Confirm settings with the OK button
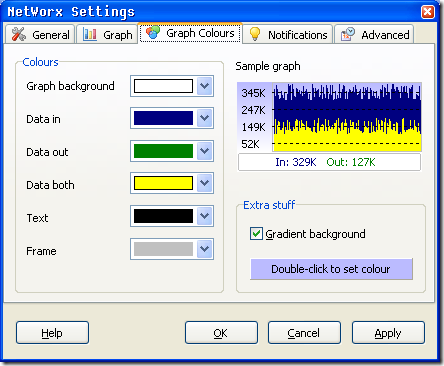Image resolution: width=444 pixels, height=366 pixels. point(221,333)
